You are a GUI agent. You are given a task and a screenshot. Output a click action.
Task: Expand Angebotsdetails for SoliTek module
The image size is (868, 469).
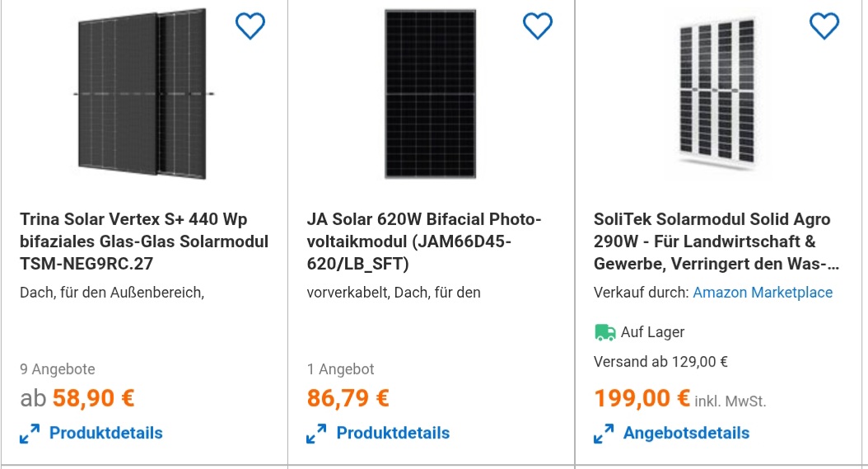pos(686,433)
